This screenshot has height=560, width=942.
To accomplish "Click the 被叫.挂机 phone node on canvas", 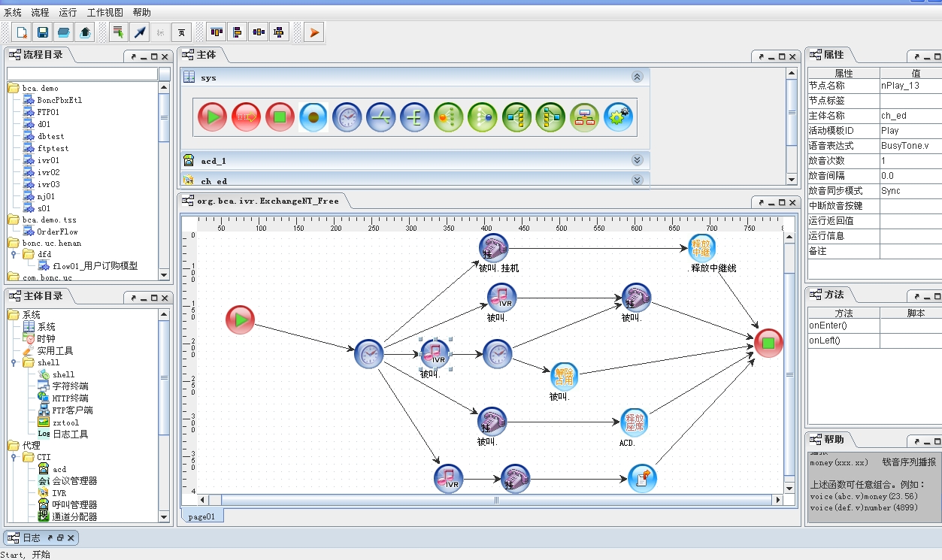I will pos(493,247).
